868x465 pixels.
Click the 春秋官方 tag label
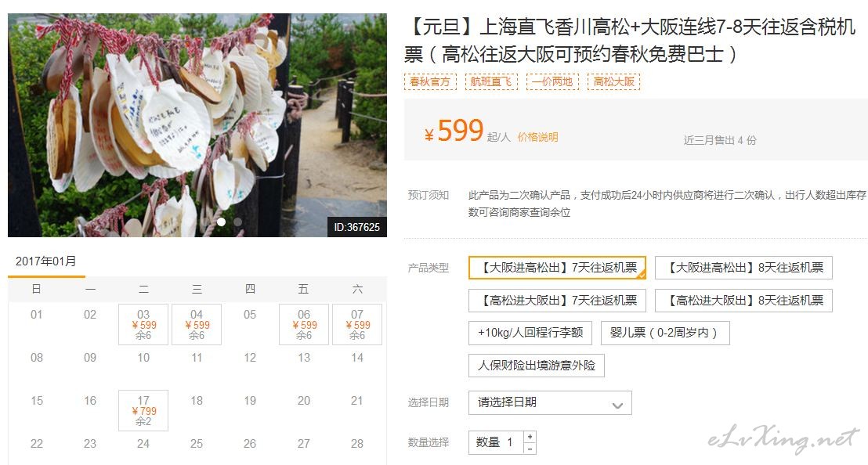(430, 82)
